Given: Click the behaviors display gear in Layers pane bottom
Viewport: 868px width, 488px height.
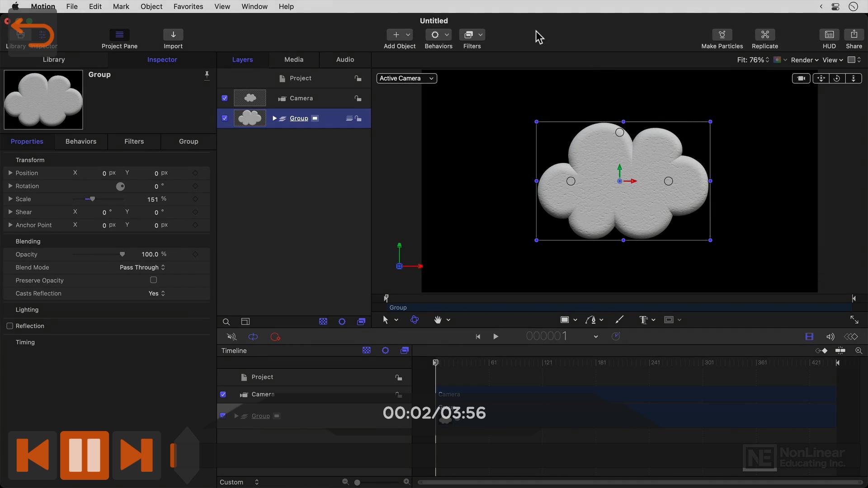Looking at the screenshot, I should point(342,322).
